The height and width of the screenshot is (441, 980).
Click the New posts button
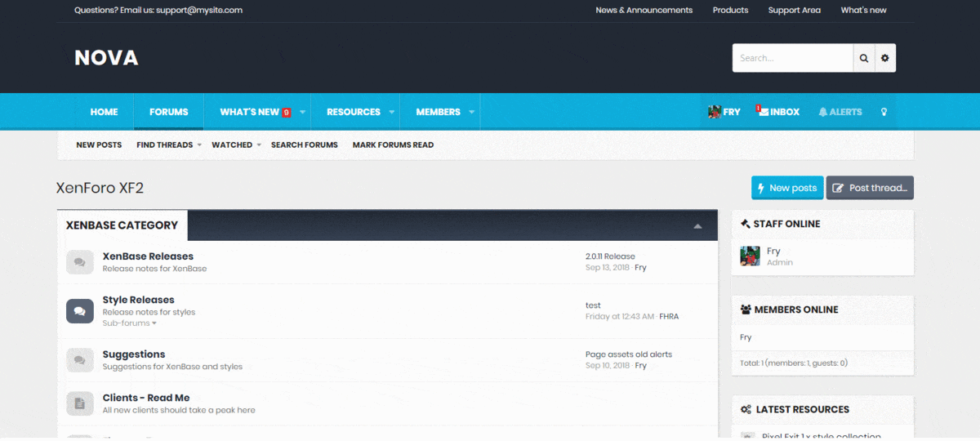787,188
